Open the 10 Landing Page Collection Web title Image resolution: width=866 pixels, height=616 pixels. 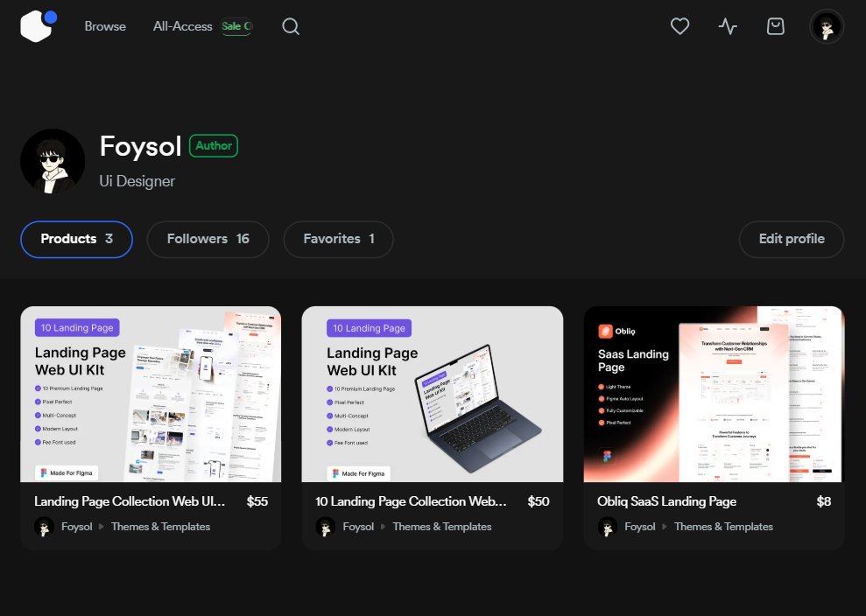point(411,501)
